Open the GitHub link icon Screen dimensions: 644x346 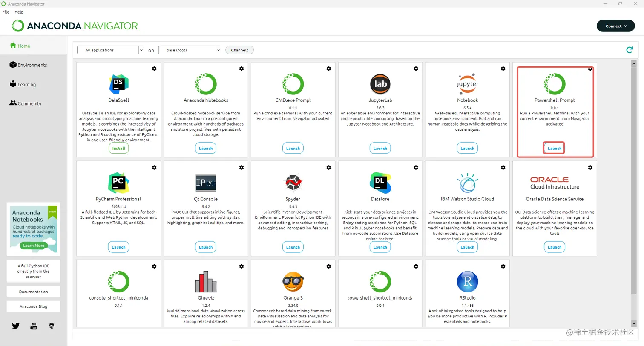tap(52, 326)
